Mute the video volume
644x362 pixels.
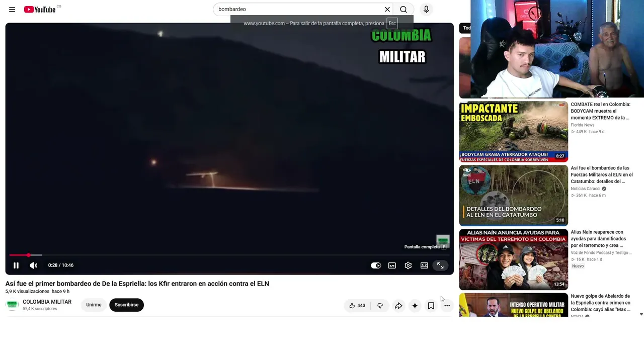pyautogui.click(x=34, y=265)
